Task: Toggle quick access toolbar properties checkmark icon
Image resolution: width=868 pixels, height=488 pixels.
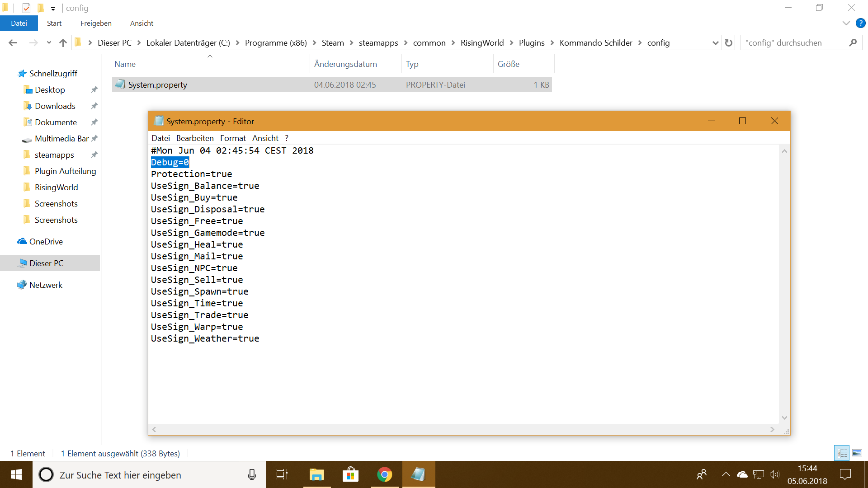Action: point(26,8)
